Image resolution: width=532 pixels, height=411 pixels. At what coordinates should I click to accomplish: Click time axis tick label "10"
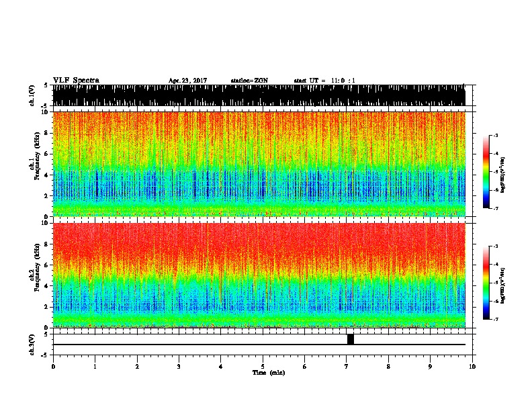472,367
